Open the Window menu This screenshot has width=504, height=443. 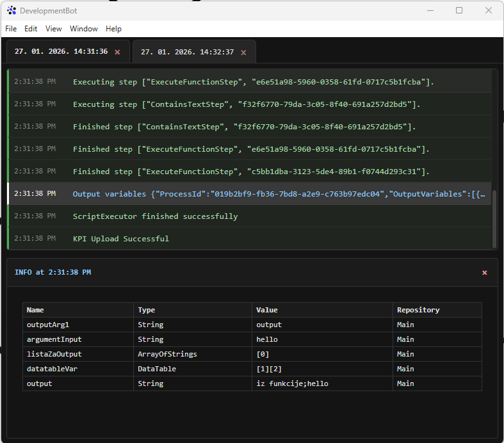click(x=84, y=29)
